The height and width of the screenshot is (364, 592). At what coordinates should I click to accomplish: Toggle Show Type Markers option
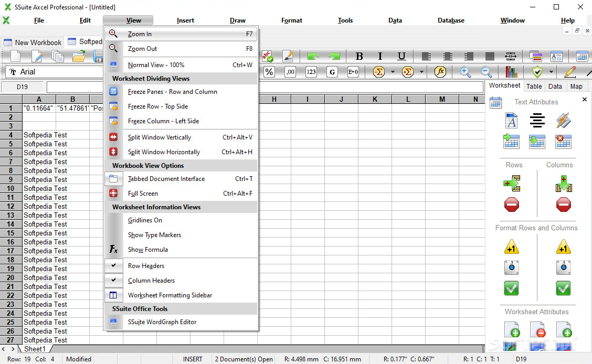point(181,235)
